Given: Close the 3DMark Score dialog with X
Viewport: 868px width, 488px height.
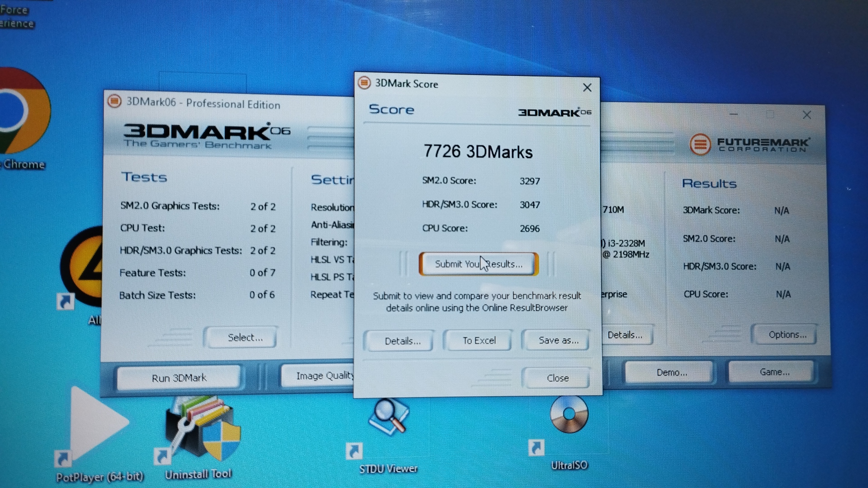Looking at the screenshot, I should (587, 88).
